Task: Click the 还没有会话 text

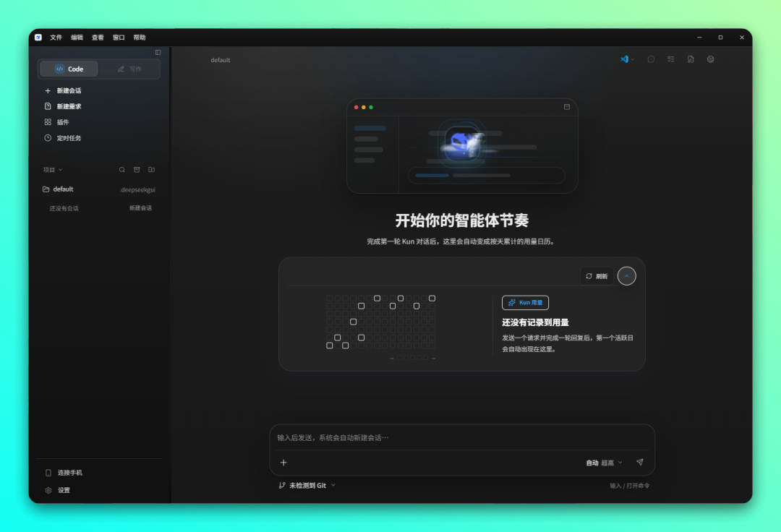Action: pyautogui.click(x=64, y=208)
